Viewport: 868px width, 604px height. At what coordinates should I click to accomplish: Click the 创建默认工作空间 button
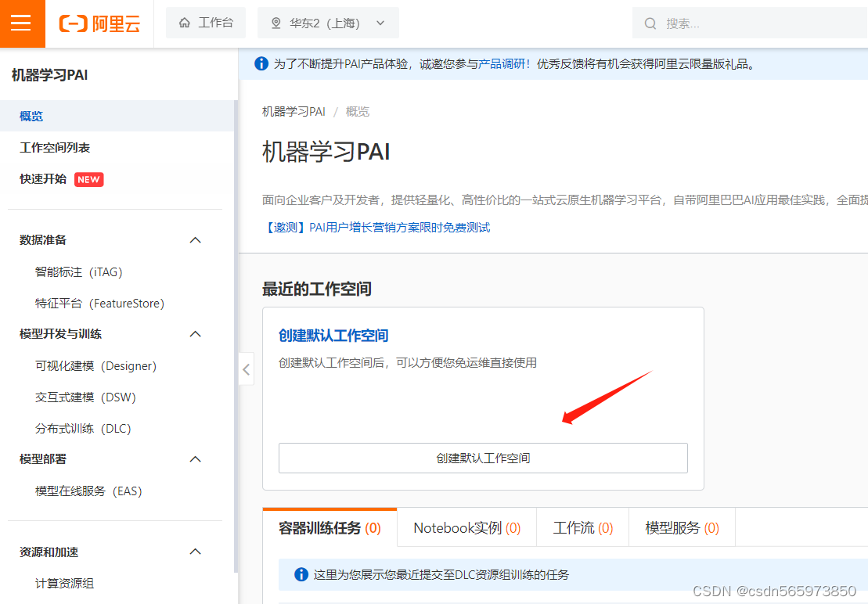pos(483,458)
